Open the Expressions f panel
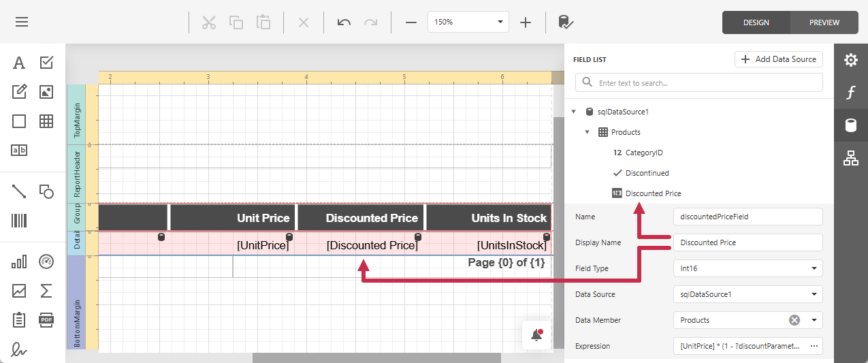The width and height of the screenshot is (868, 363). [851, 93]
